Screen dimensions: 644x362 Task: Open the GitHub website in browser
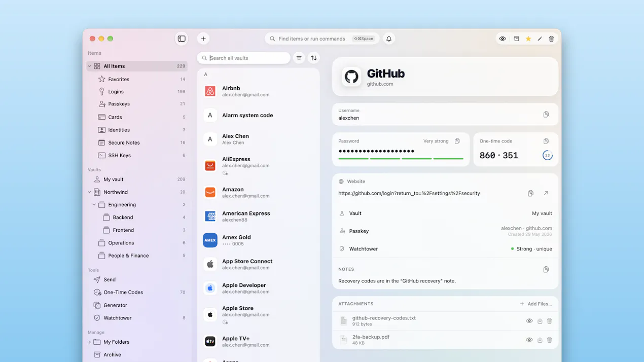(x=546, y=193)
